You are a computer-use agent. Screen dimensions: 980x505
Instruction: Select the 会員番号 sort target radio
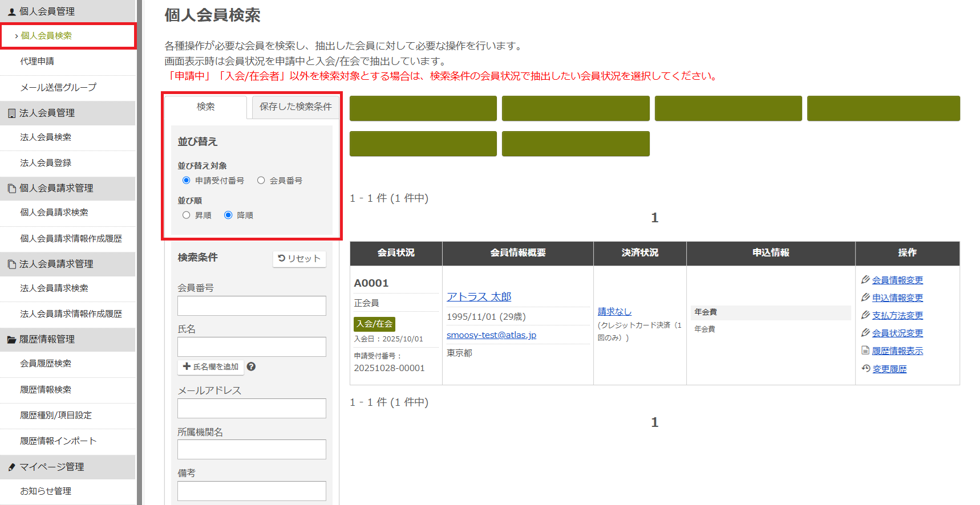coord(261,181)
